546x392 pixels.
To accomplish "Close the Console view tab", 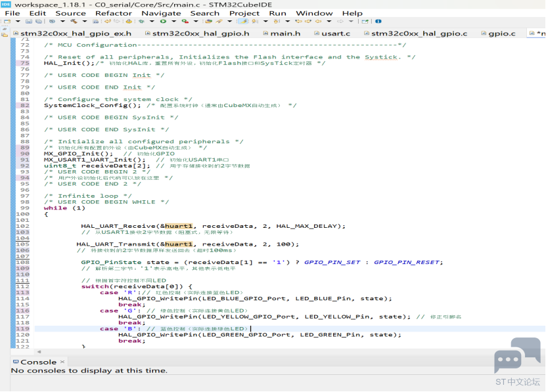I will 63,362.
